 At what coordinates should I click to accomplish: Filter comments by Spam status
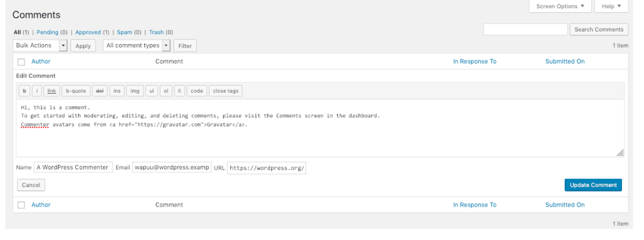click(125, 32)
